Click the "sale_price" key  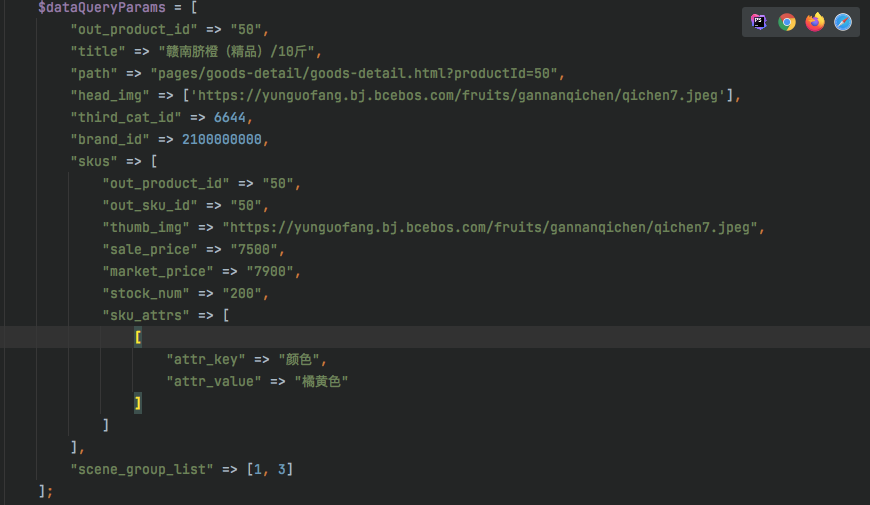pos(150,250)
